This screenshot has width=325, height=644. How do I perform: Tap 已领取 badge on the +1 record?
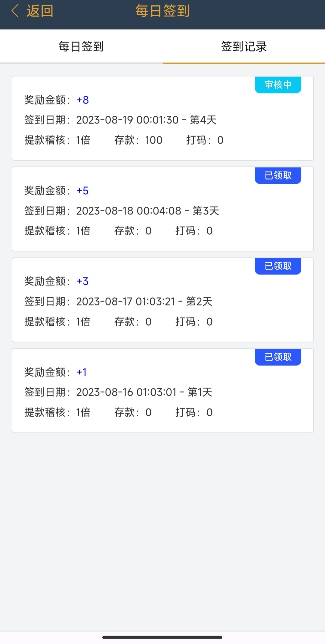pos(278,357)
